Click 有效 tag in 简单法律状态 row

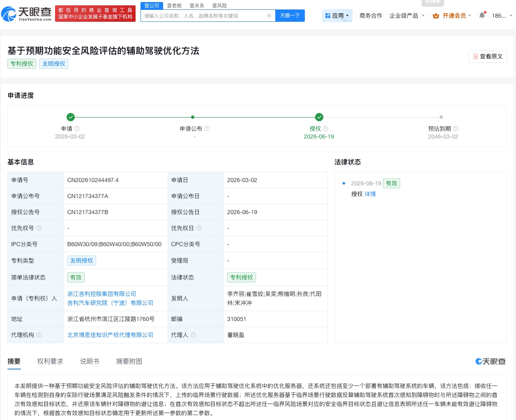click(76, 277)
